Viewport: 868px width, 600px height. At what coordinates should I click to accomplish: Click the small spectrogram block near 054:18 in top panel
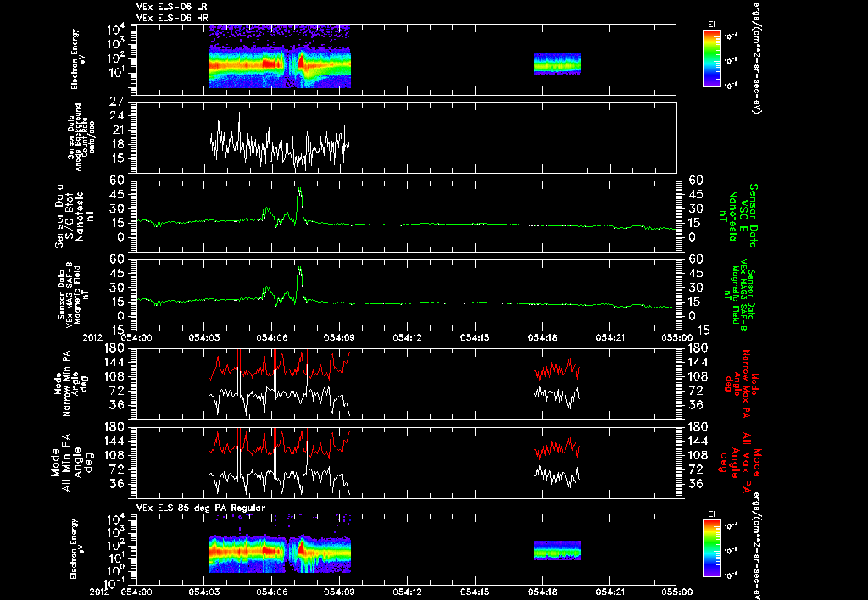[x=557, y=64]
